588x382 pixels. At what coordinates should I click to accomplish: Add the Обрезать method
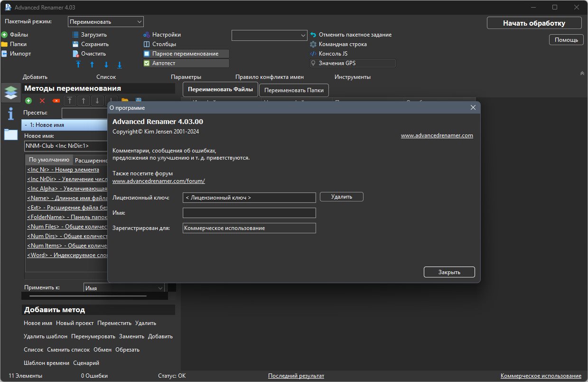click(x=127, y=350)
